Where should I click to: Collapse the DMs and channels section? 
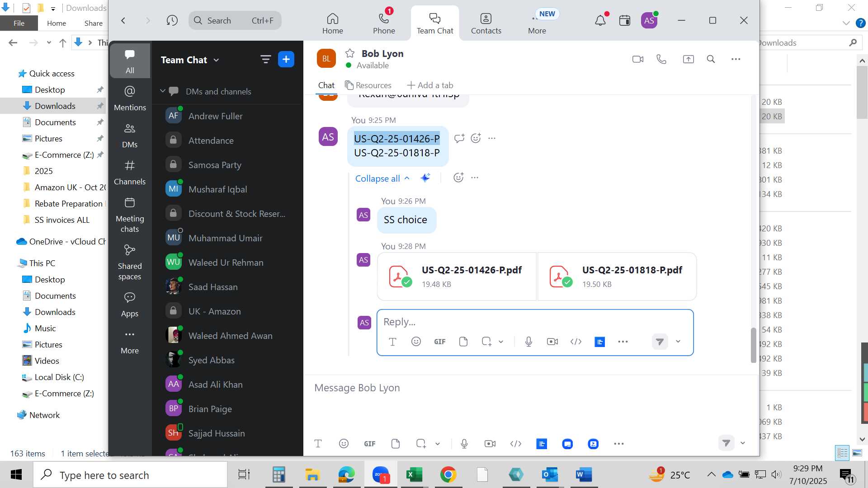(163, 91)
